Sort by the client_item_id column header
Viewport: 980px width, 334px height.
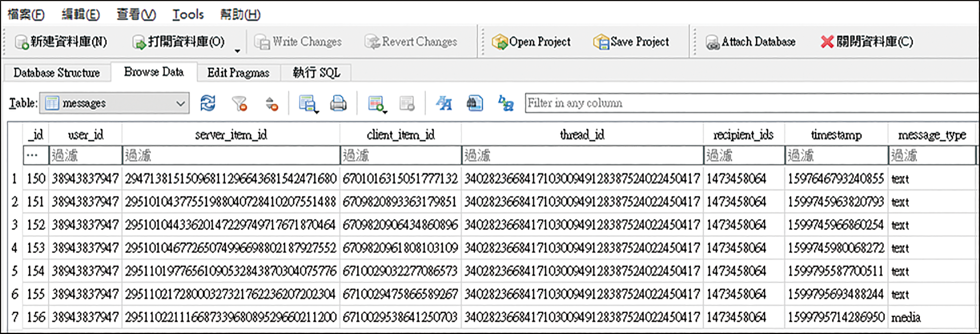coord(401,134)
